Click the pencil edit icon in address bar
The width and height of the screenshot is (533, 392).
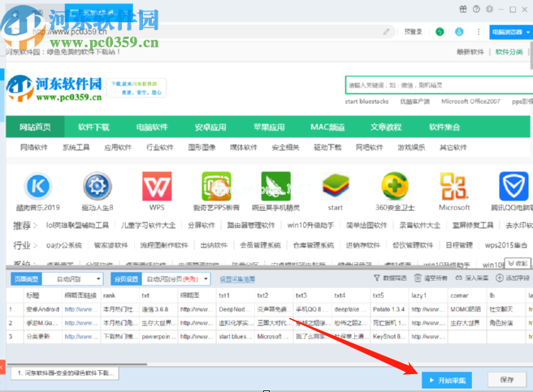(386, 32)
